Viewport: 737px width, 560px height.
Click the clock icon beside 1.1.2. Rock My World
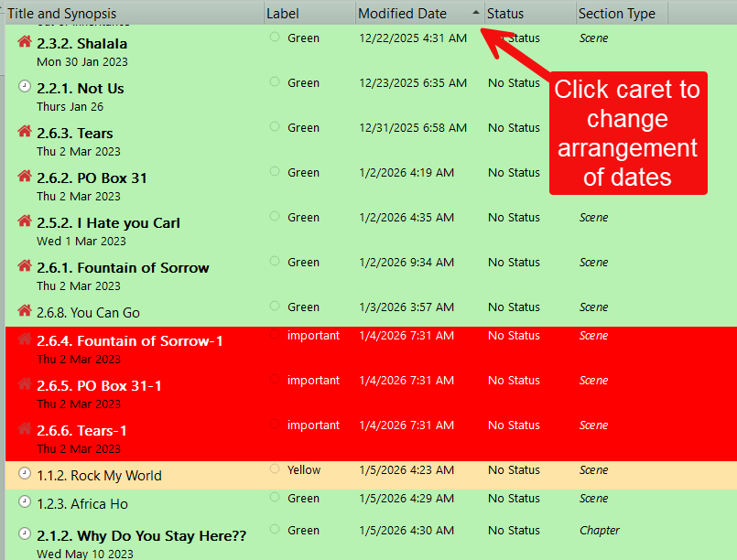click(x=25, y=474)
